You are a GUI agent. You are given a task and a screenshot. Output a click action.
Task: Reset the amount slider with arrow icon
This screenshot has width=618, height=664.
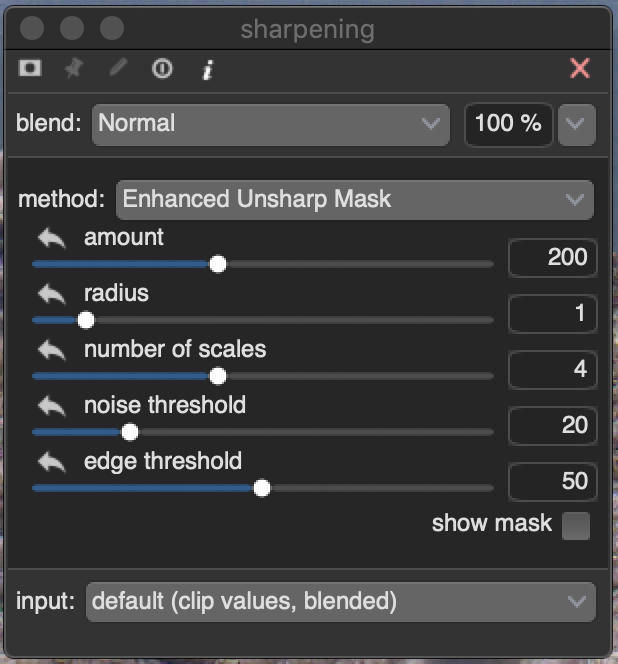[52, 239]
